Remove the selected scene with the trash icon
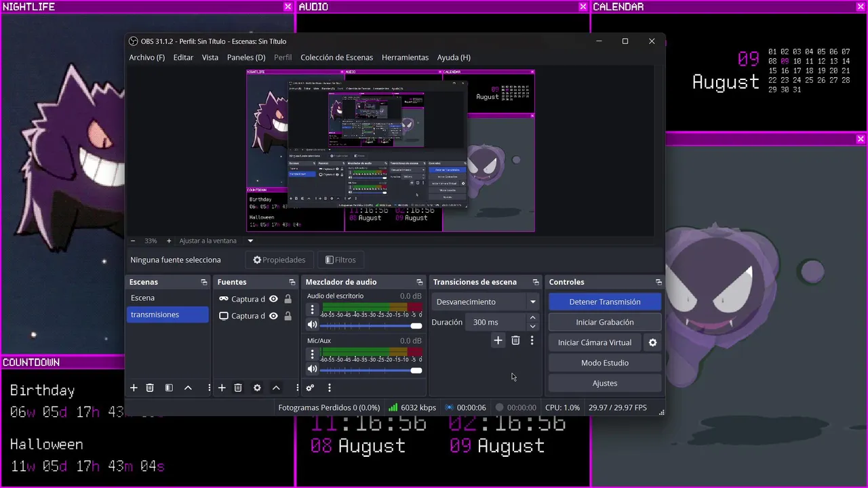 (x=150, y=388)
